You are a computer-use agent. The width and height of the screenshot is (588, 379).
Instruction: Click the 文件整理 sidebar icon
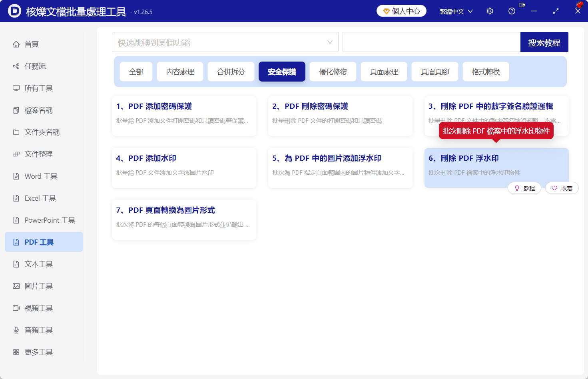(x=16, y=154)
